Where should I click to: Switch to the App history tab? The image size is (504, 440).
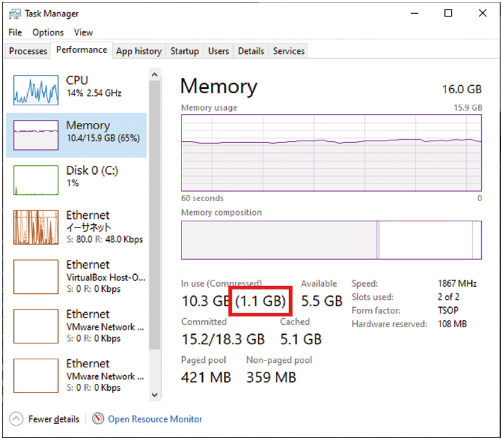click(x=139, y=51)
